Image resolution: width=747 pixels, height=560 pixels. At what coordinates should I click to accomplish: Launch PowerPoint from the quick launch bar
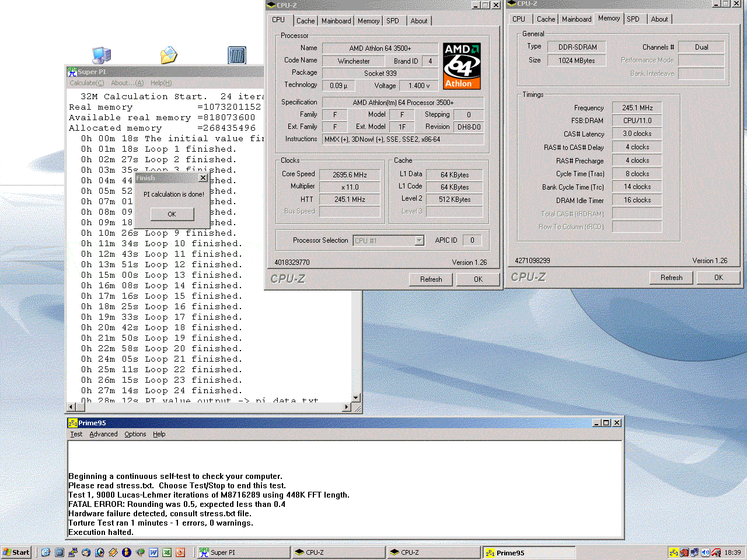pyautogui.click(x=180, y=552)
